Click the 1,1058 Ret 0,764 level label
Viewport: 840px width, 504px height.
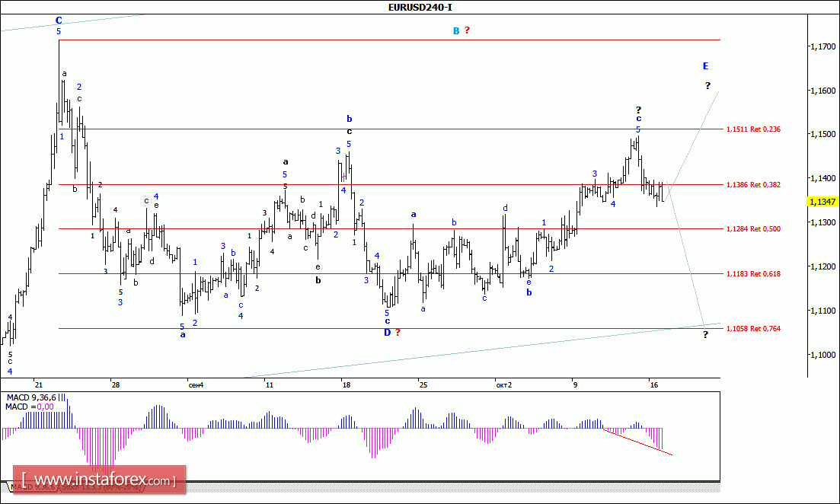tap(753, 328)
